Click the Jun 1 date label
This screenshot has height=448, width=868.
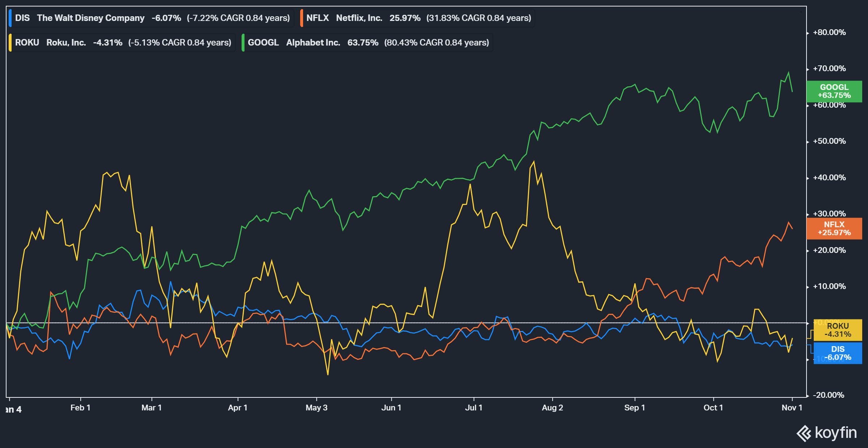coord(391,408)
